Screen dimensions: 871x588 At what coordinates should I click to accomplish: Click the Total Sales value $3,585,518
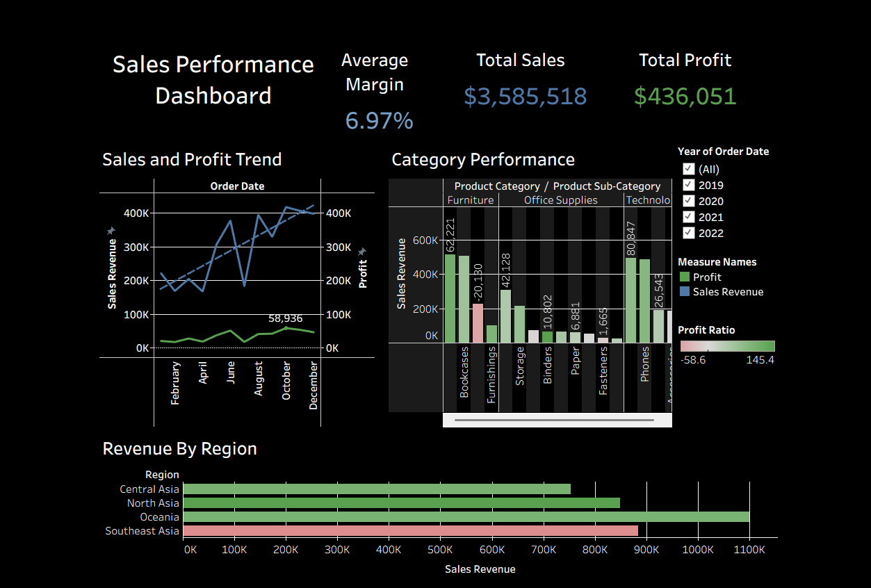pyautogui.click(x=526, y=96)
